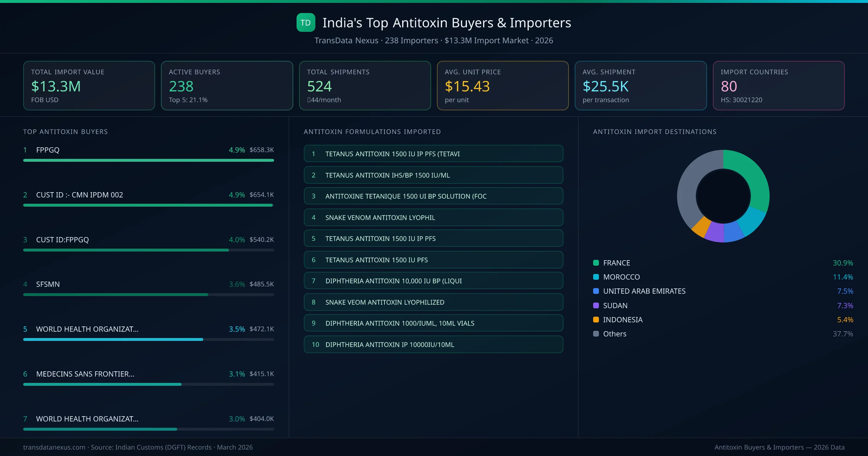Click the SFSMN buyer entry
This screenshot has width=868, height=456.
[x=48, y=284]
